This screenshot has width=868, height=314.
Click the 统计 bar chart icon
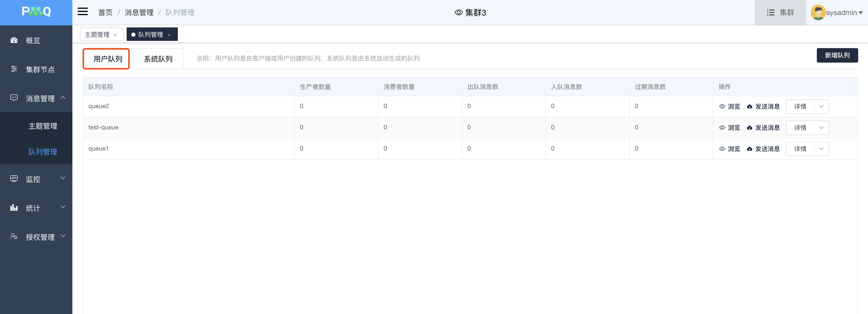(x=14, y=208)
